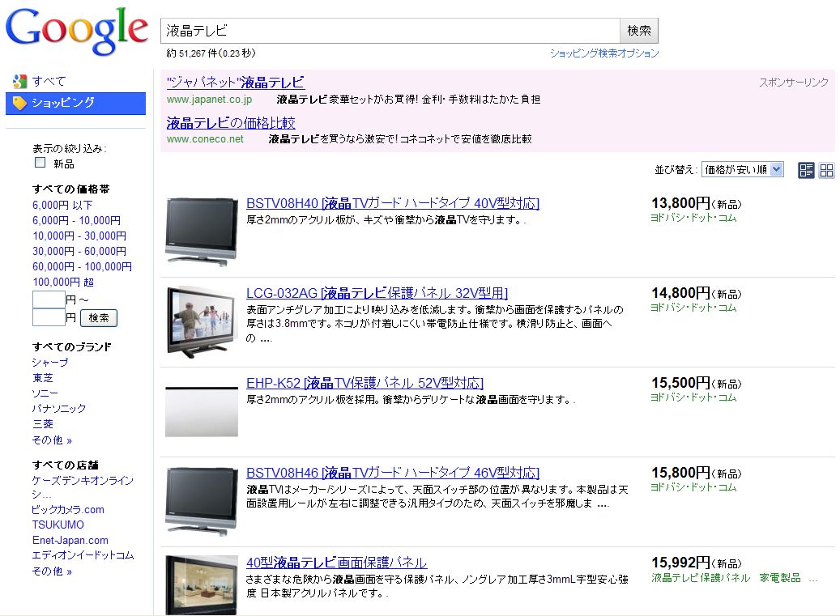The height and width of the screenshot is (616, 840).
Task: Click the BSTV08H40 TV thumbnail image
Action: pos(202,232)
